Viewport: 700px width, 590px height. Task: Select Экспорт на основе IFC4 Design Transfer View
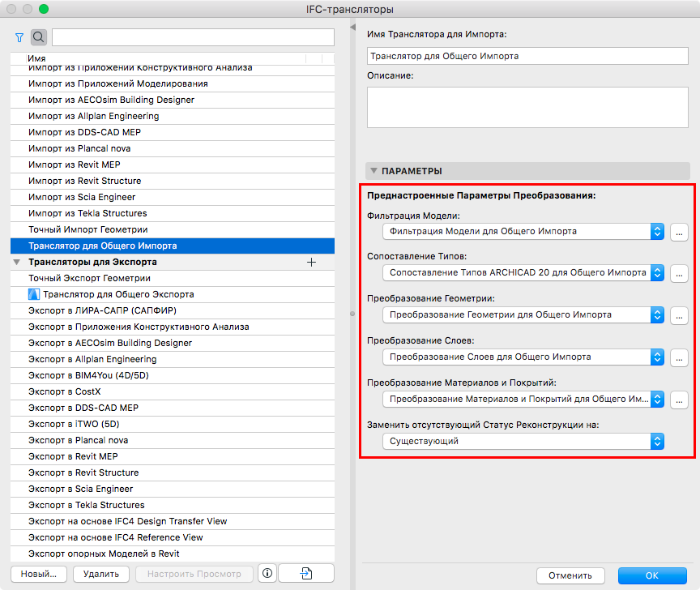pos(173,522)
